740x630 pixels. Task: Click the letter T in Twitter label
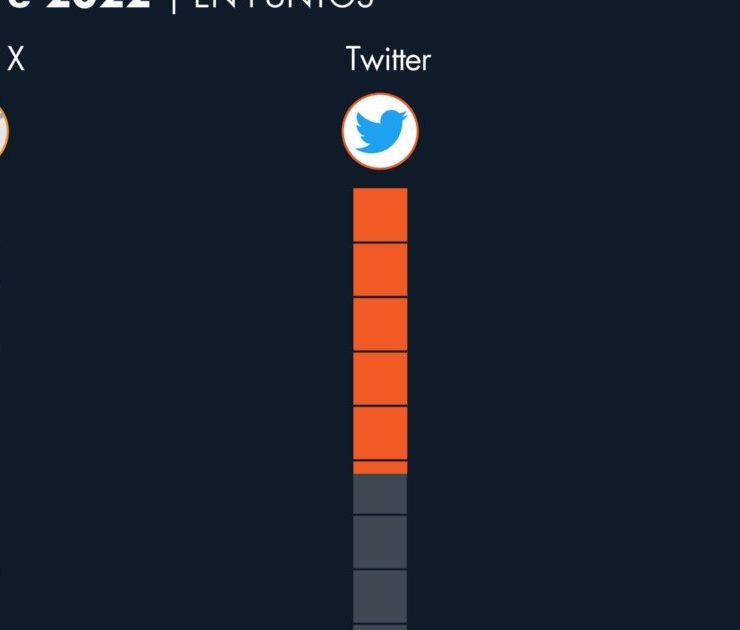coord(353,60)
